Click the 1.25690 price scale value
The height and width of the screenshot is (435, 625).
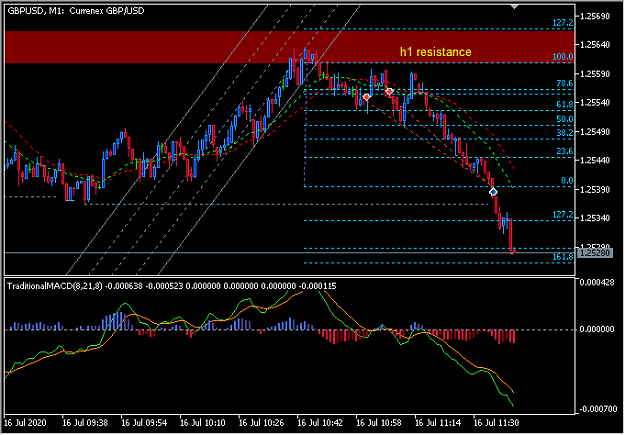[x=595, y=16]
